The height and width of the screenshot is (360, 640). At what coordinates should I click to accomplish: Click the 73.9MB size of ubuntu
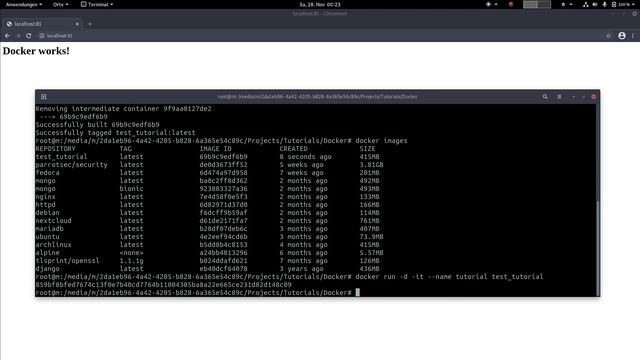[x=371, y=237]
